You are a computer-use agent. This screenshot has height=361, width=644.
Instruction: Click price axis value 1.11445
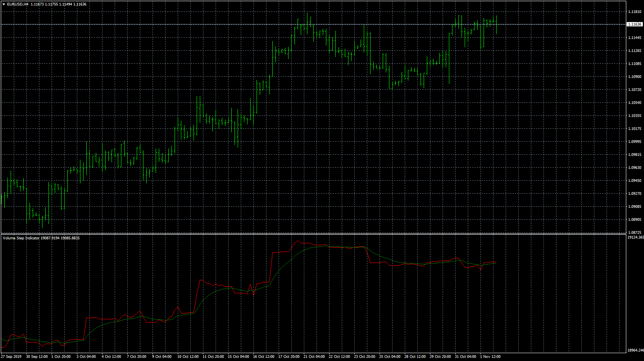pos(634,38)
